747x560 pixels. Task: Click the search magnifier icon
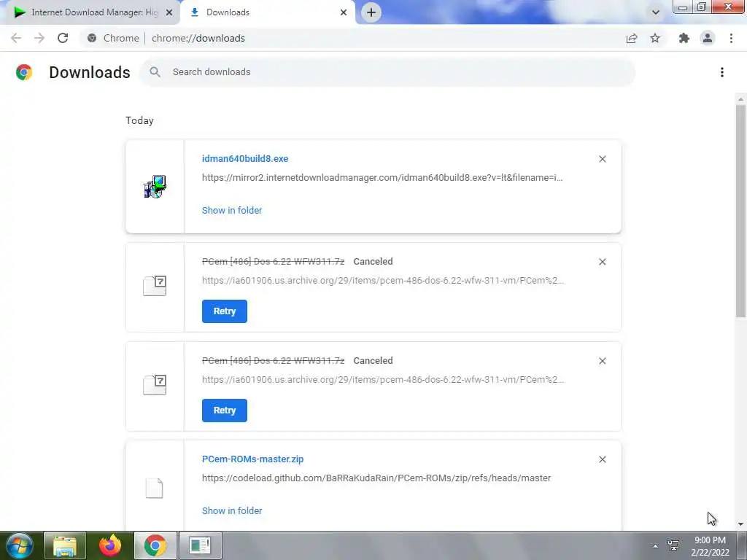pyautogui.click(x=155, y=72)
